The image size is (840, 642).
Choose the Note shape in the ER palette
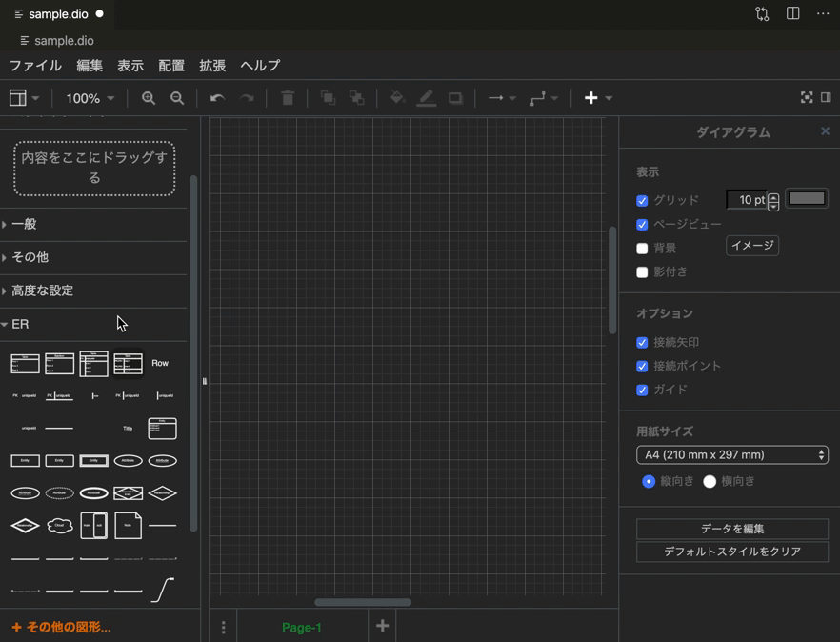click(128, 525)
